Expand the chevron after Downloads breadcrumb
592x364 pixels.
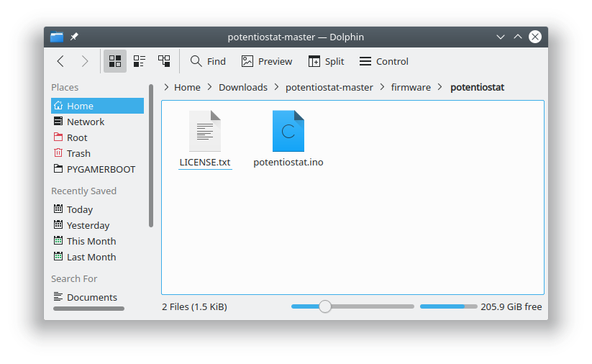[277, 87]
